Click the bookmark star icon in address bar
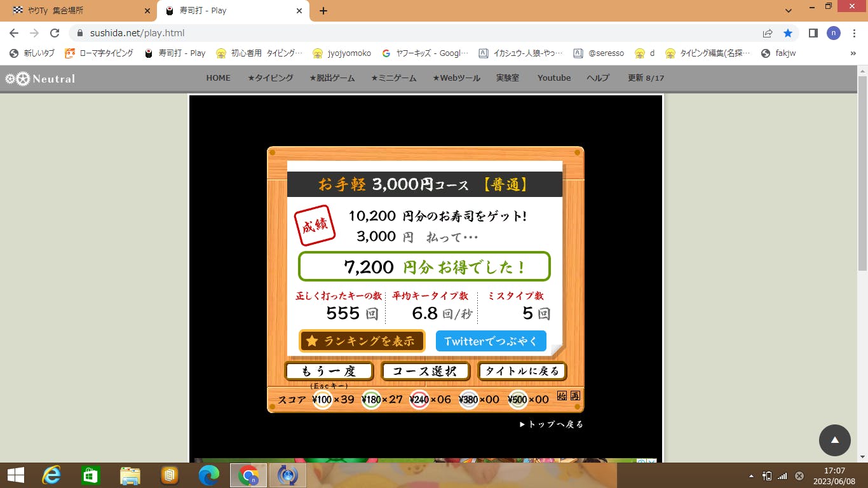 788,33
